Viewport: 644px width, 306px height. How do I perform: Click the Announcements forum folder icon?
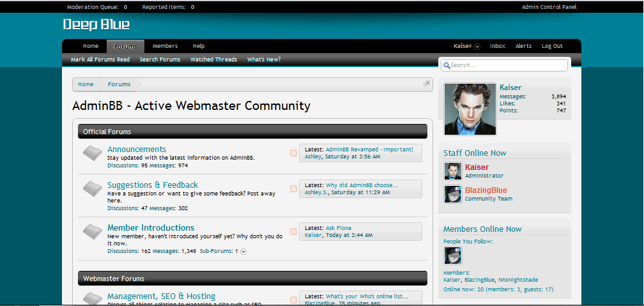pos(93,153)
